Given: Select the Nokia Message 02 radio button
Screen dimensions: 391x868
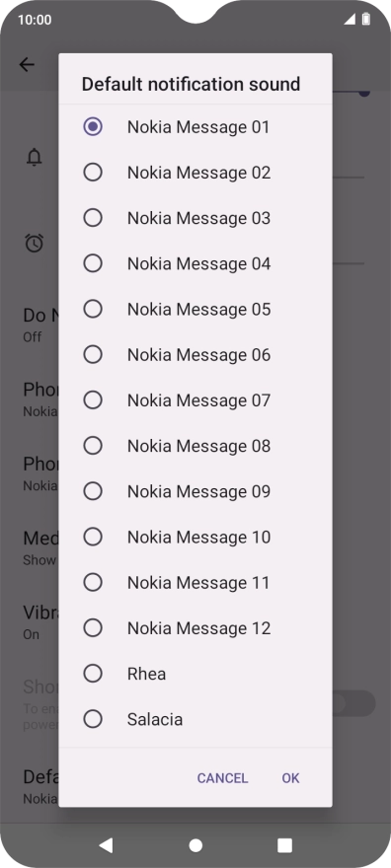Looking at the screenshot, I should click(93, 173).
